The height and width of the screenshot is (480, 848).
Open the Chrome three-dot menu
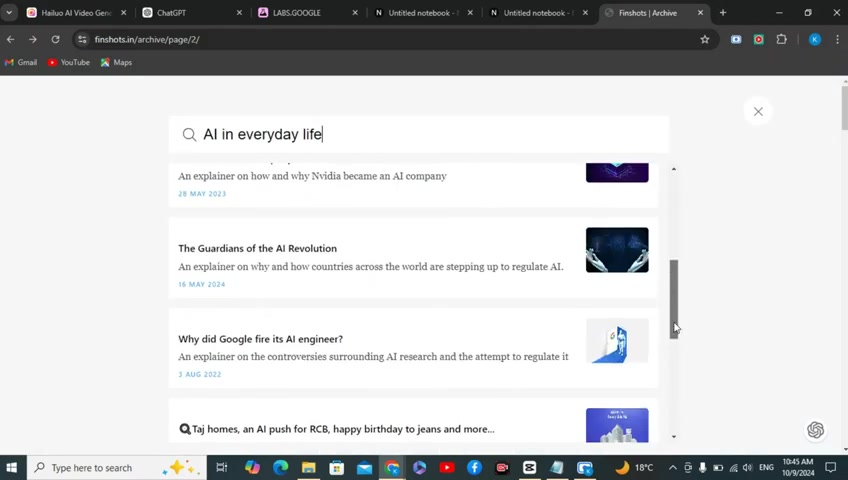(x=837, y=39)
